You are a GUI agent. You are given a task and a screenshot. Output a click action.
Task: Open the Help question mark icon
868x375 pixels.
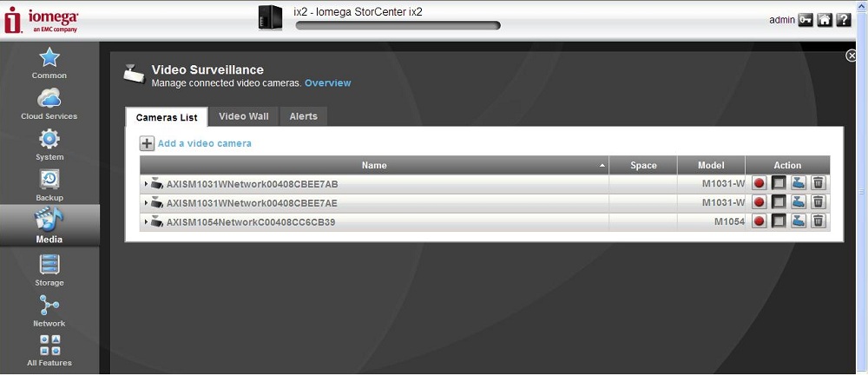point(843,20)
